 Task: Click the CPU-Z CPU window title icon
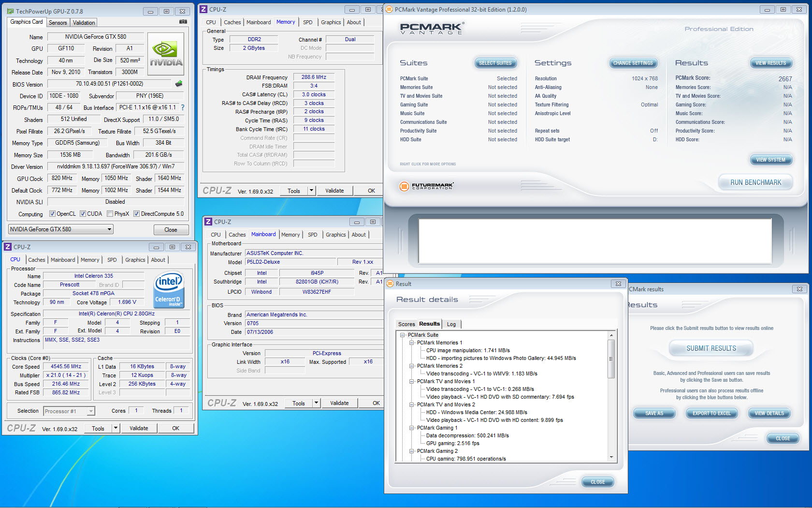[8, 247]
